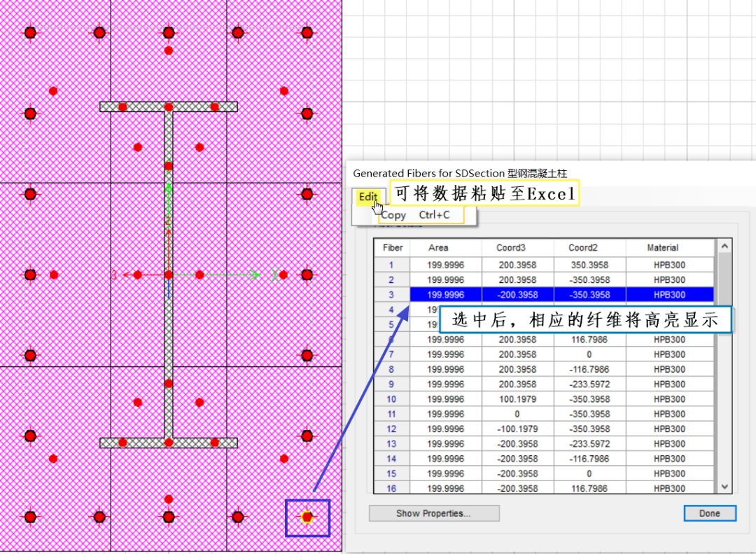
Task: Open the Edit menu in fibers dialog
Action: [x=367, y=198]
